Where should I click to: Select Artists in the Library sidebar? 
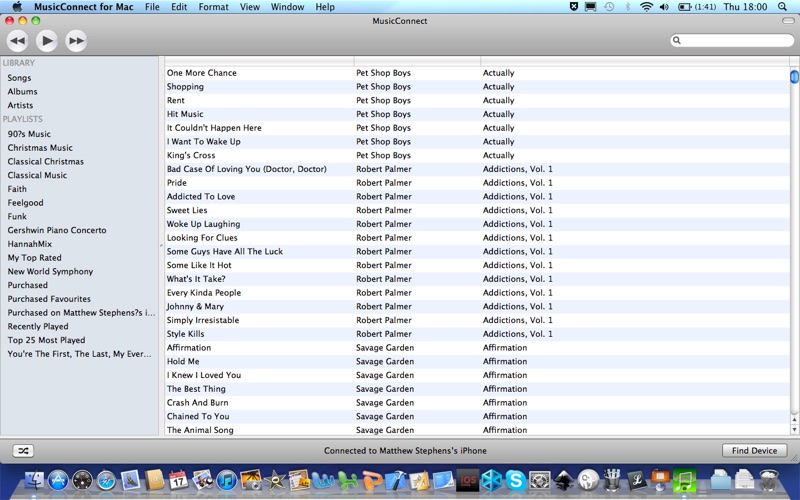[x=20, y=105]
